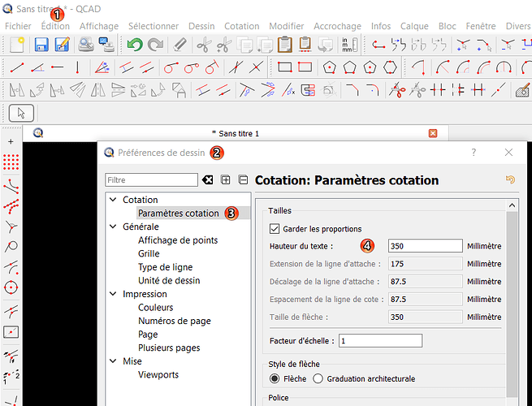532x406 pixels.
Task: Collapse the Mise tree node
Action: (113, 361)
